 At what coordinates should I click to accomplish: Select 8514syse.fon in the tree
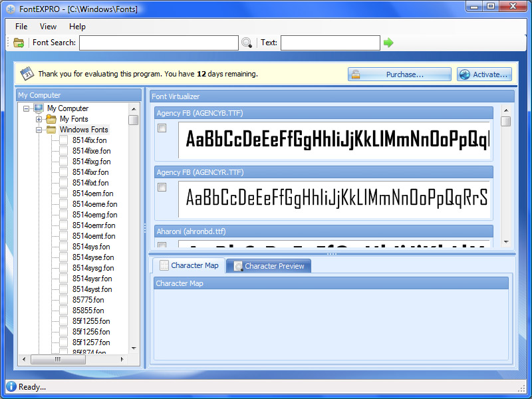click(93, 257)
